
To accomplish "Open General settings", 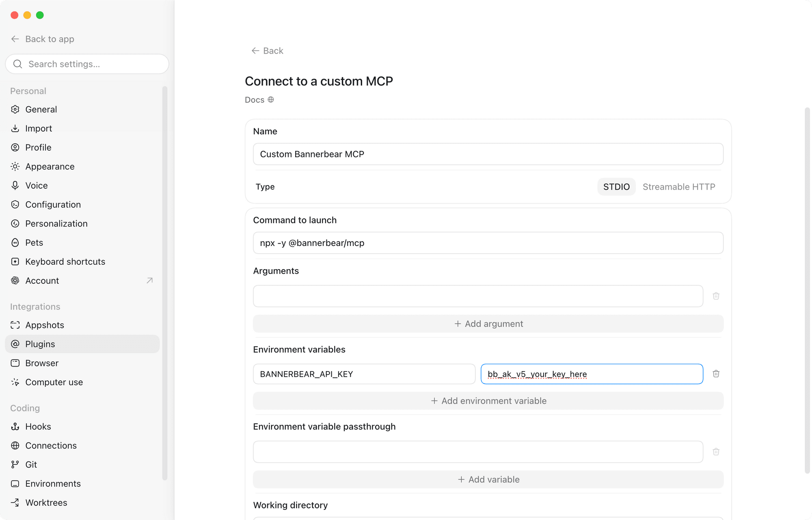I will pyautogui.click(x=82, y=110).
